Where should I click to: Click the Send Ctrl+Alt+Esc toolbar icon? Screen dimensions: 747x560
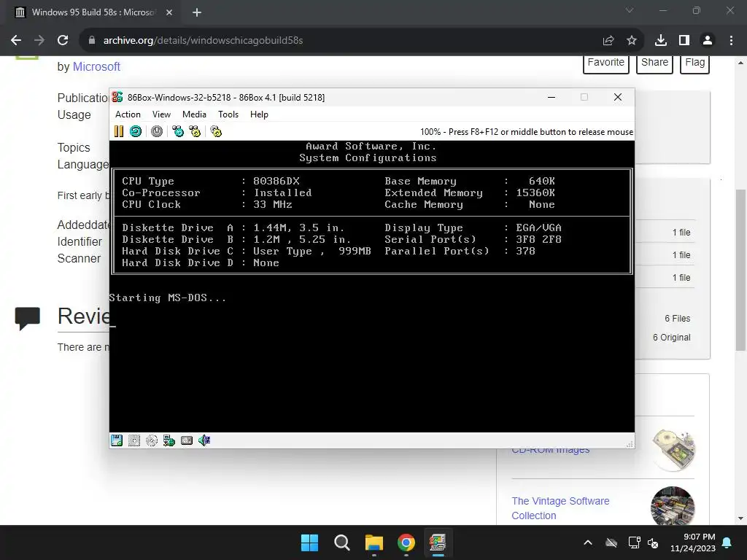pyautogui.click(x=195, y=131)
